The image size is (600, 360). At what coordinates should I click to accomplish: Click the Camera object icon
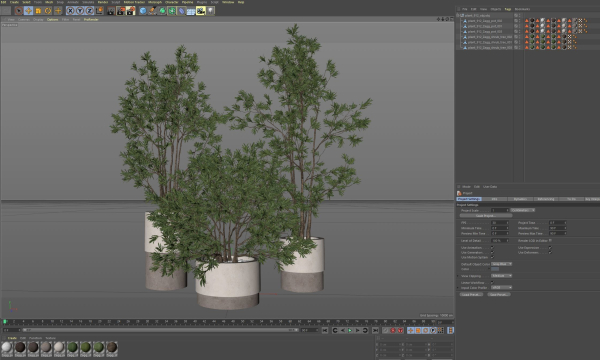(201, 11)
